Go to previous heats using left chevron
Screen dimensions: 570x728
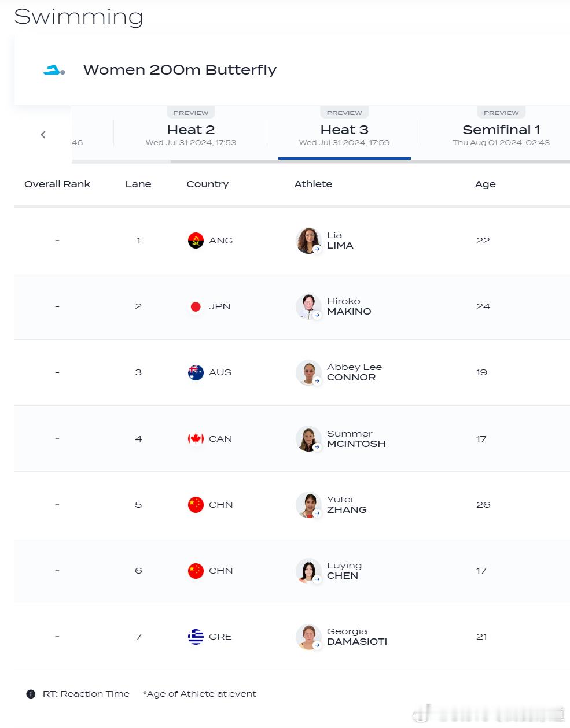point(43,135)
